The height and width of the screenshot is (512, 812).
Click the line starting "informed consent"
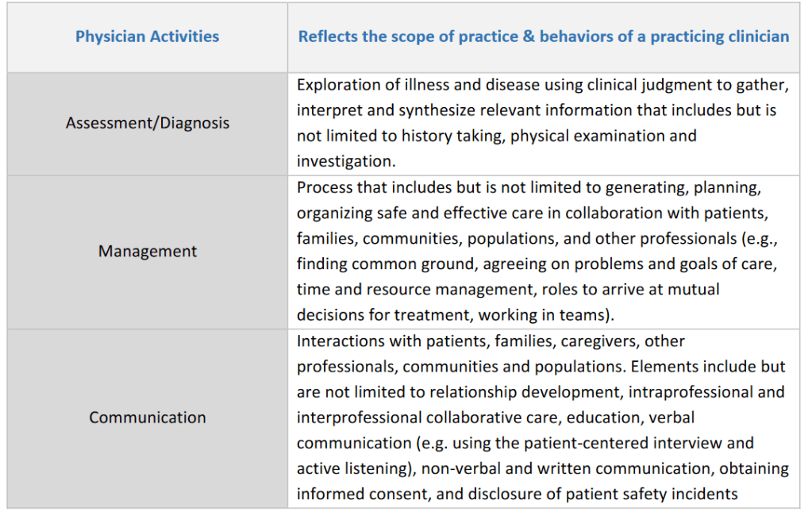[x=517, y=494]
